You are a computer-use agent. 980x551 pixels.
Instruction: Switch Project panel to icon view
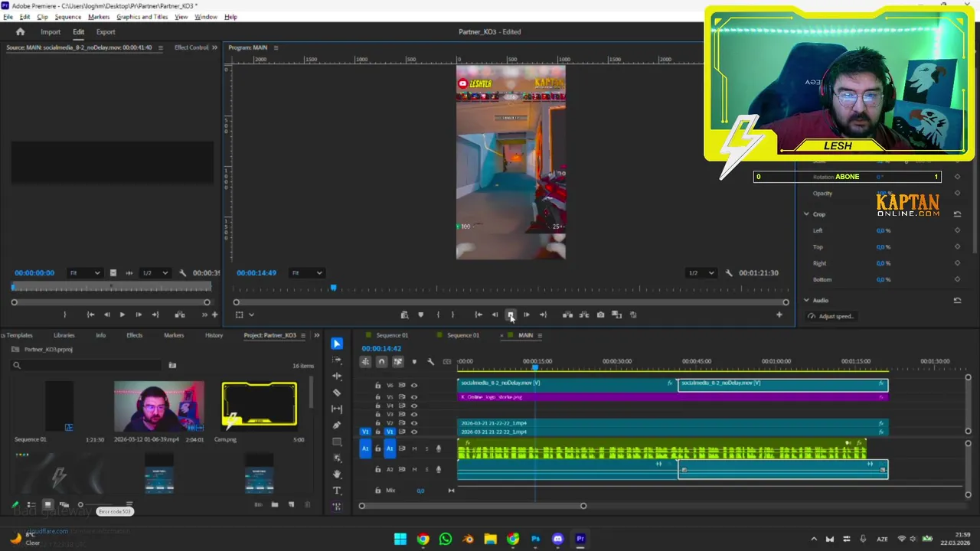[47, 505]
